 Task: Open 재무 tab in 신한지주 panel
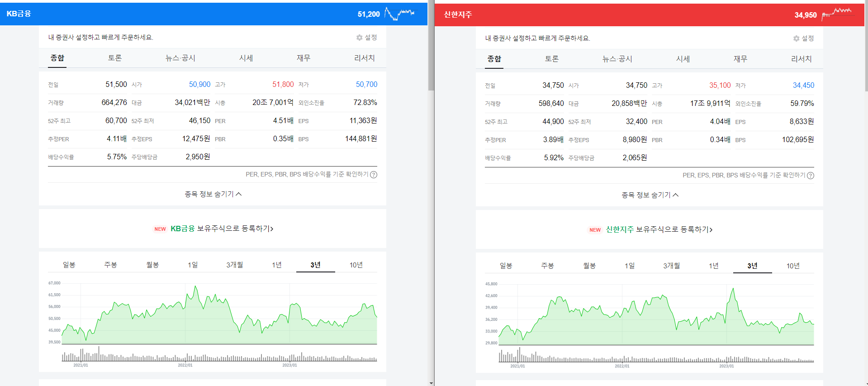[740, 59]
